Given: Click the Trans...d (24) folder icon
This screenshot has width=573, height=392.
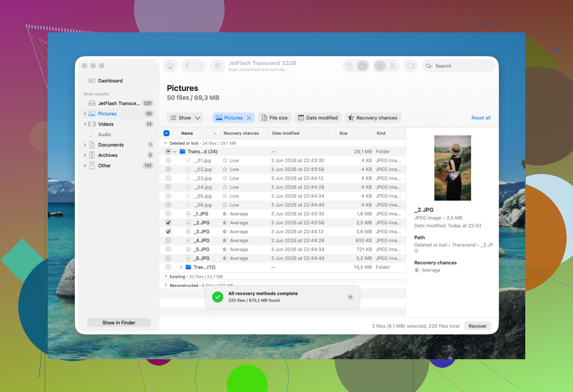Looking at the screenshot, I should pyautogui.click(x=182, y=152).
